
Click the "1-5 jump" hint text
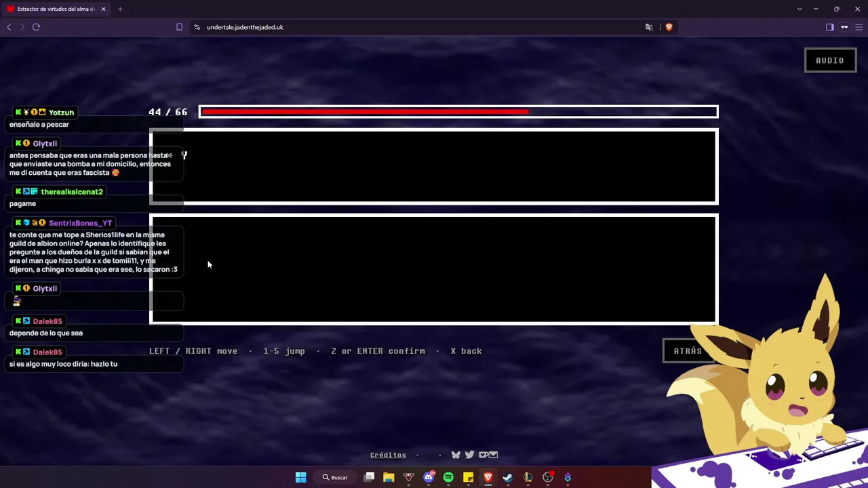[284, 351]
